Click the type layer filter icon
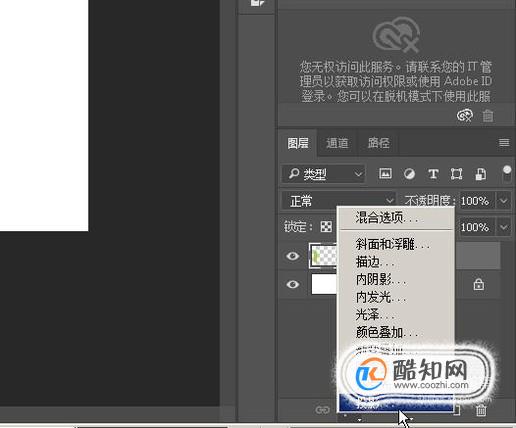The width and height of the screenshot is (516, 428). [x=433, y=174]
